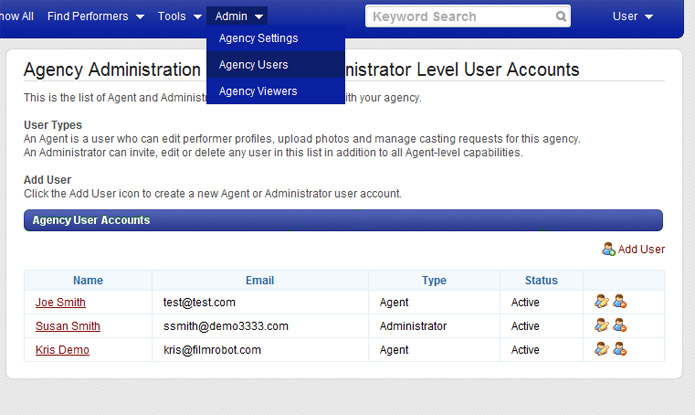Edit user Joe Smith via pencil icon
The height and width of the screenshot is (415, 695).
coord(601,301)
